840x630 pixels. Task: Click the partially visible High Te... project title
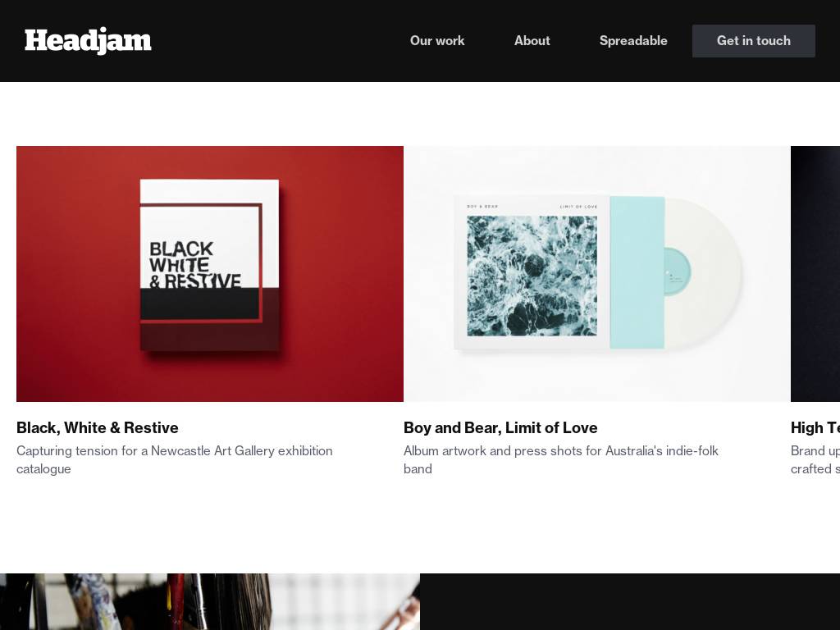(815, 427)
